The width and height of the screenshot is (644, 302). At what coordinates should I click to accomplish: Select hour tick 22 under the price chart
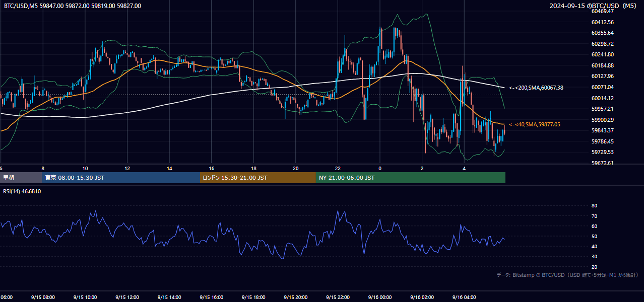(x=338, y=169)
